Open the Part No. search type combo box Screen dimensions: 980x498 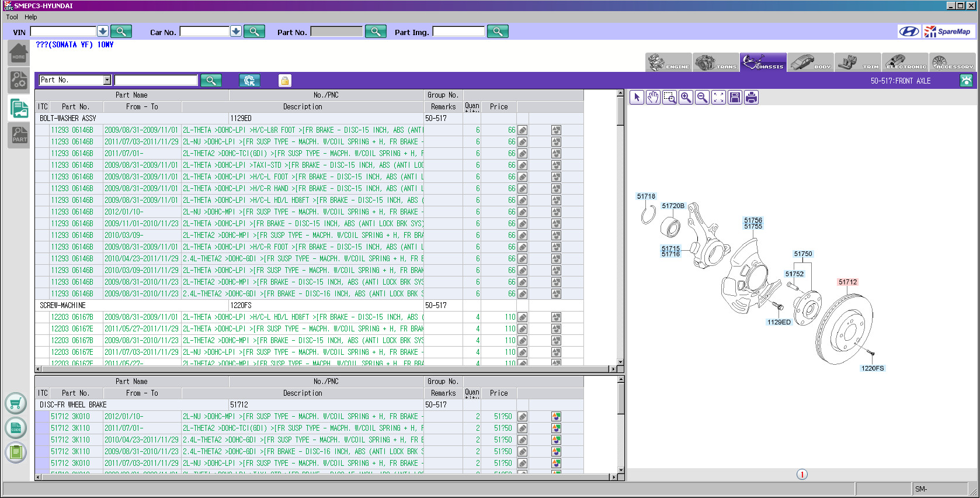(75, 80)
